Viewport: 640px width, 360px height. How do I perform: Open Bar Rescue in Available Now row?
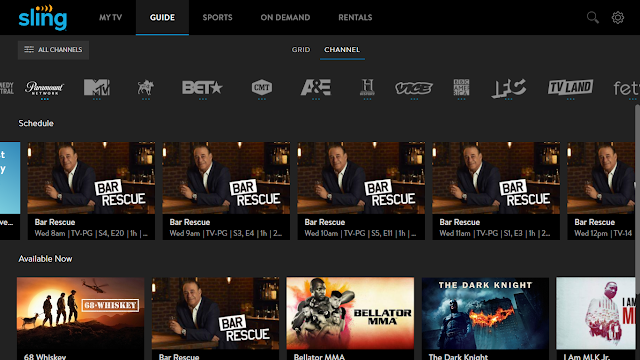216,313
